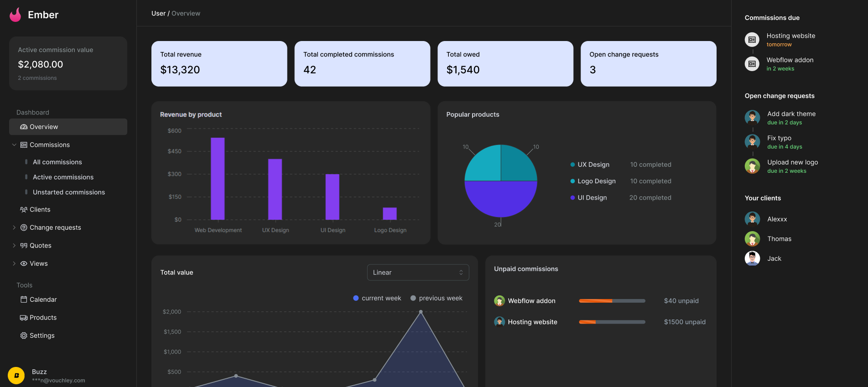Click Buzz's yellow user avatar
Viewport: 868px width, 387px height.
pyautogui.click(x=16, y=376)
